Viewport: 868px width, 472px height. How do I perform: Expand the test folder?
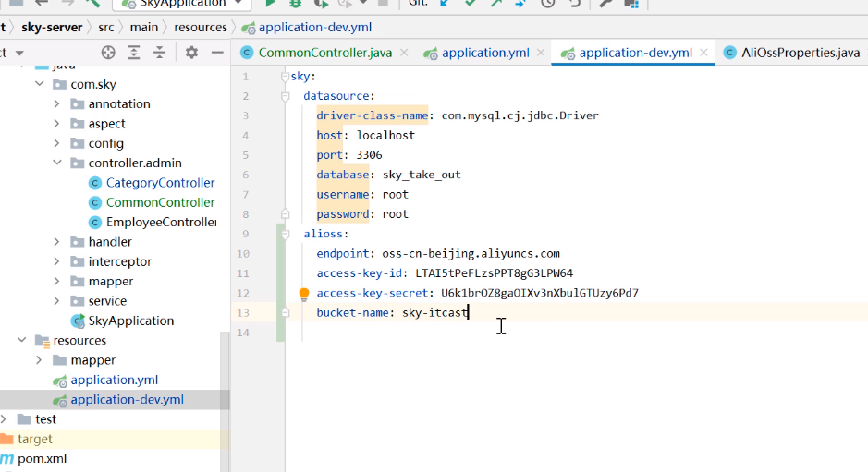[x=4, y=418]
